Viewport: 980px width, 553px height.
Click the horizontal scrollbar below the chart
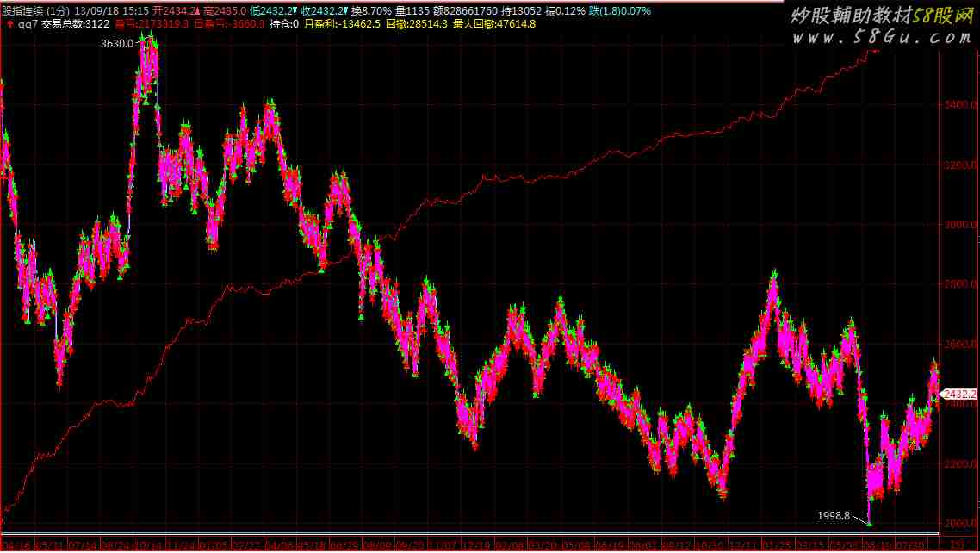click(x=469, y=534)
